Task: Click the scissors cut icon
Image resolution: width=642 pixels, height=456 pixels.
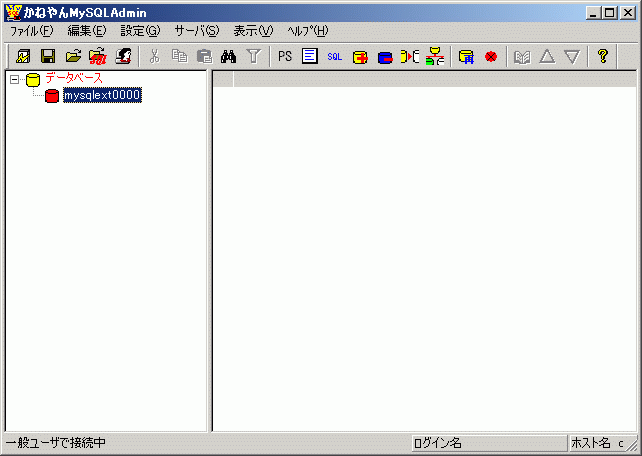Action: click(x=154, y=56)
